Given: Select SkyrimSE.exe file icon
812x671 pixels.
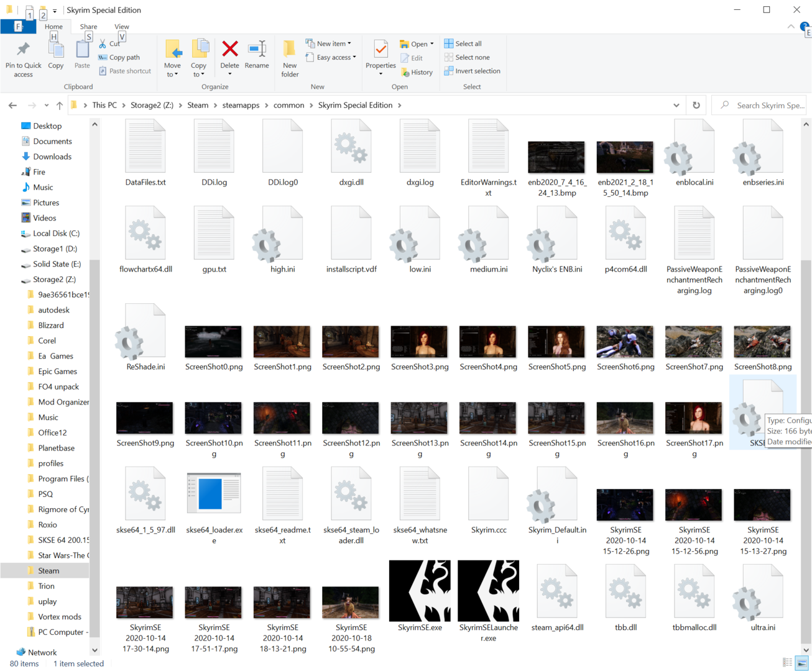Looking at the screenshot, I should pyautogui.click(x=420, y=591).
